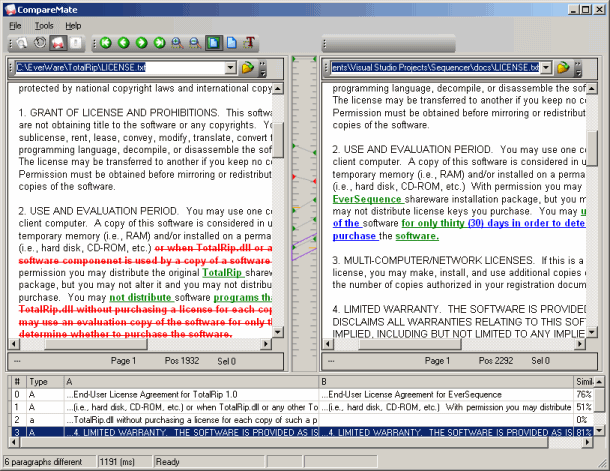The height and width of the screenshot is (471, 610).
Task: Click the purple region in center difference map
Action: coord(304,247)
